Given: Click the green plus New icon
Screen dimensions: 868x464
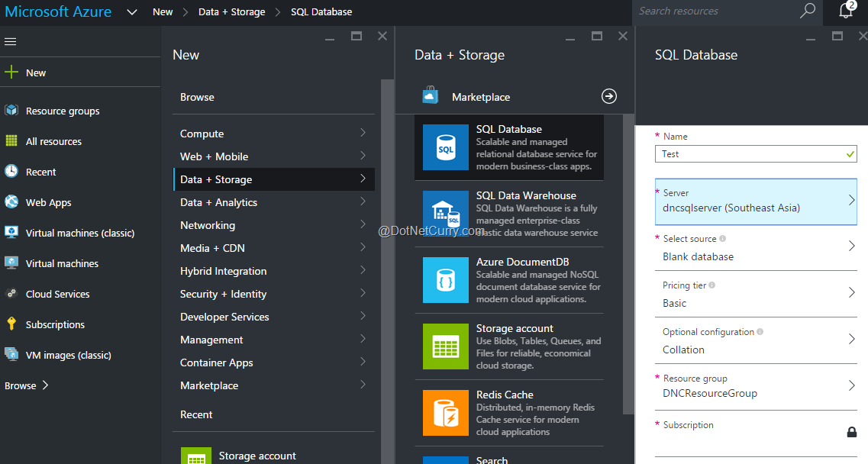Looking at the screenshot, I should point(11,72).
